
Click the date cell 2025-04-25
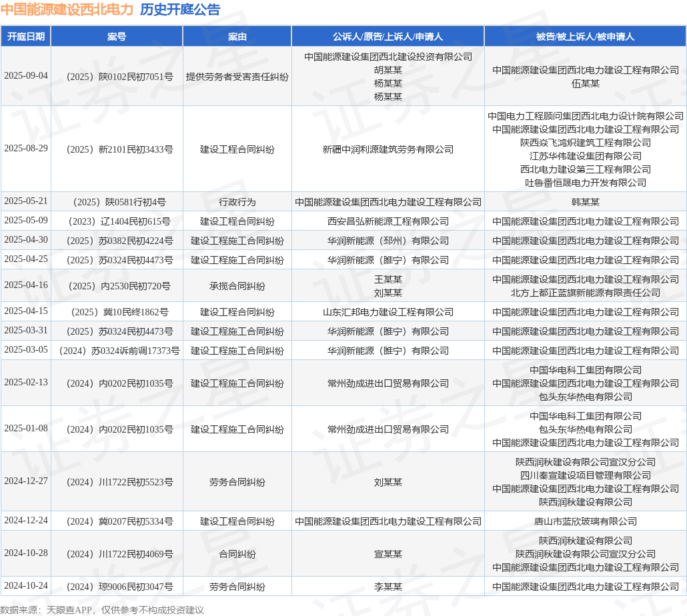coord(26,259)
